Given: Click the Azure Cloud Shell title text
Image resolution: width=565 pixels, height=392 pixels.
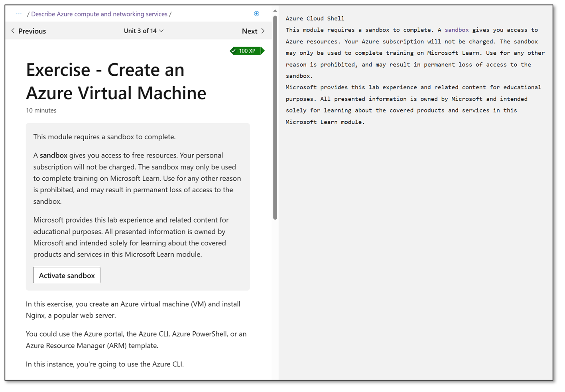Looking at the screenshot, I should click(x=315, y=18).
